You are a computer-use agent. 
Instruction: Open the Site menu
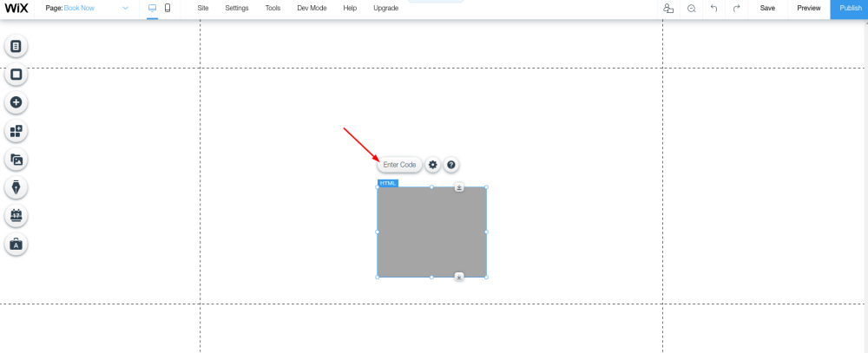coord(203,8)
